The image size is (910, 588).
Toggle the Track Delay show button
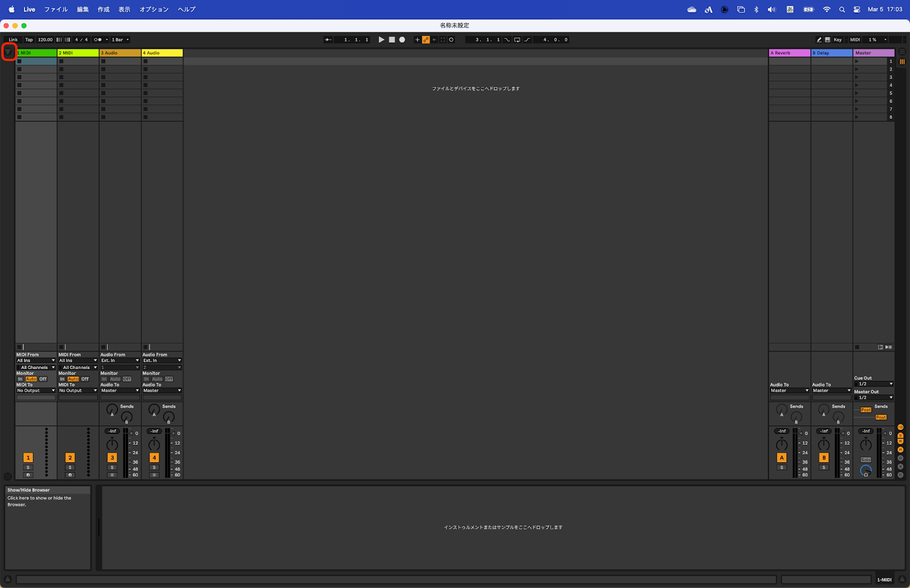coord(900,458)
